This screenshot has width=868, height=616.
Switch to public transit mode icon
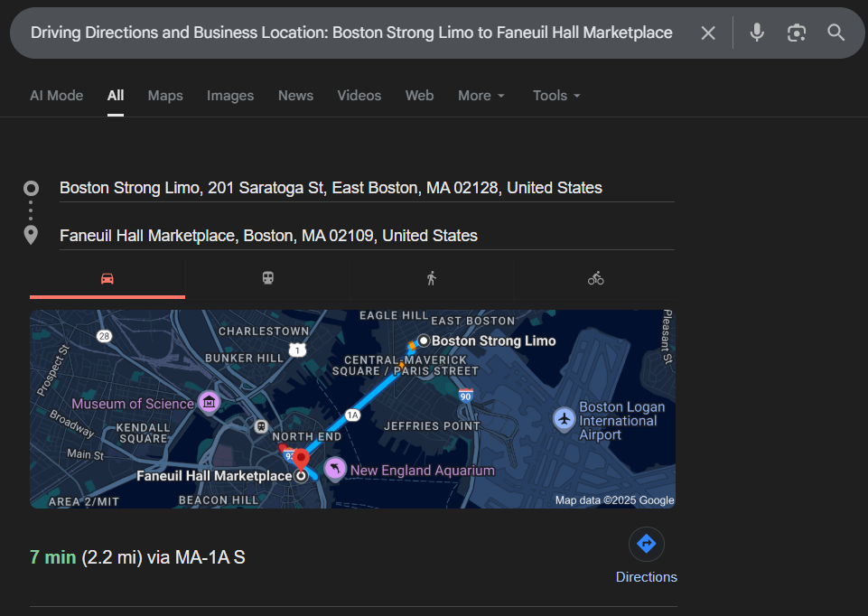[x=268, y=278]
